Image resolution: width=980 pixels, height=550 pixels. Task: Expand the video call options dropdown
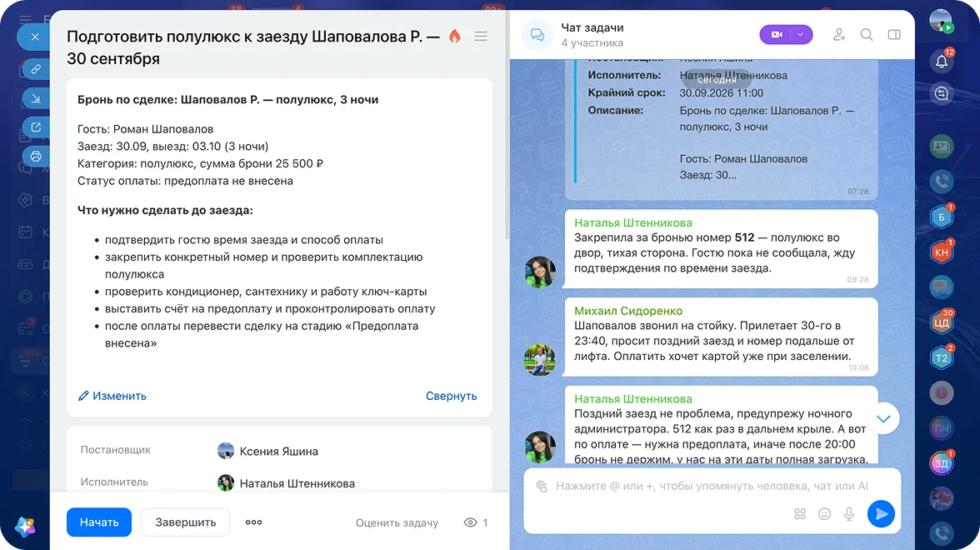[x=801, y=34]
